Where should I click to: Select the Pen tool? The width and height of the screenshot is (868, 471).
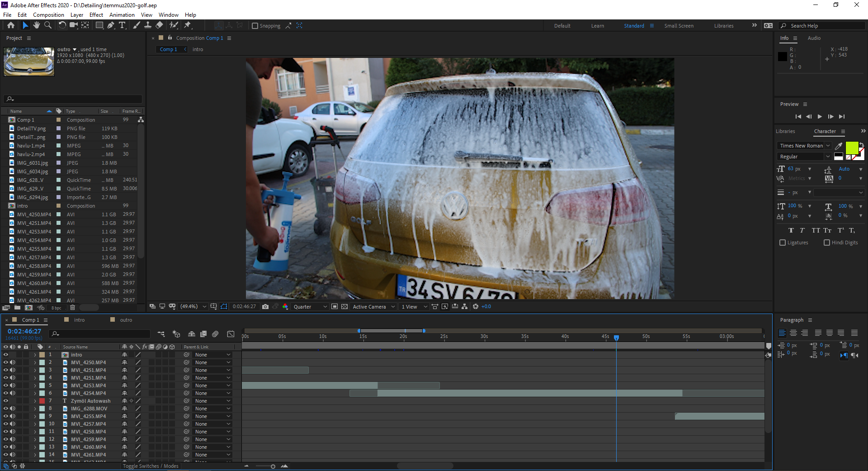(x=111, y=25)
